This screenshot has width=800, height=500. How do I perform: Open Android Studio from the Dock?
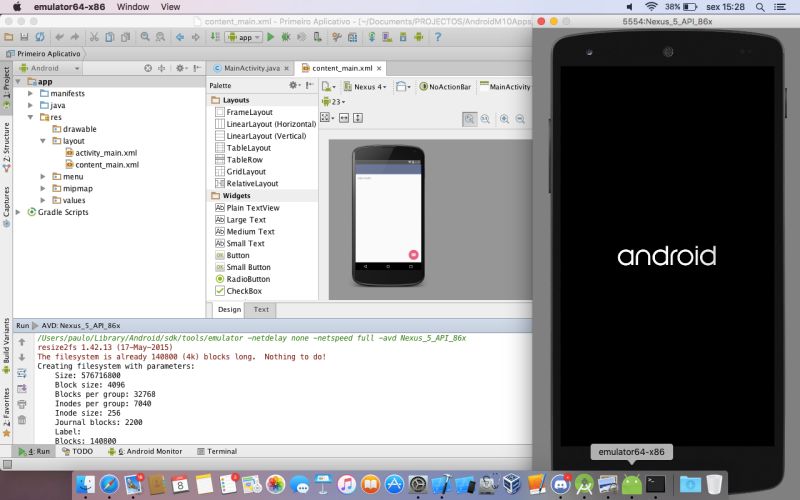(x=584, y=483)
